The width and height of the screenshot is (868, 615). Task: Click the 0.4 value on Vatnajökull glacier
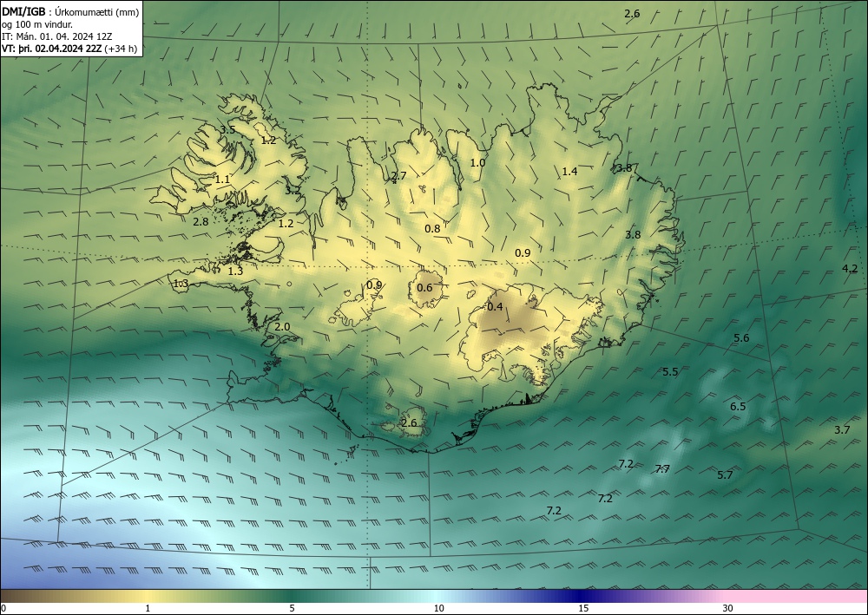point(495,307)
